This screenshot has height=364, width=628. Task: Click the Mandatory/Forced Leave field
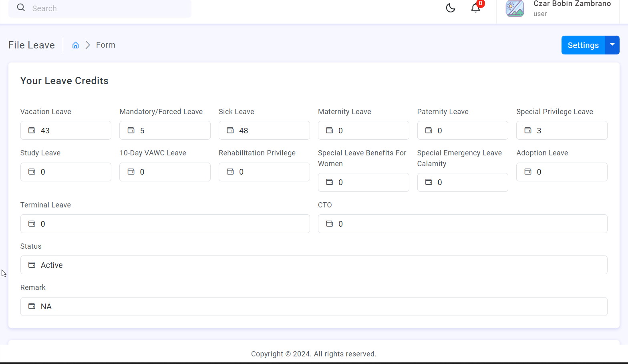165,131
